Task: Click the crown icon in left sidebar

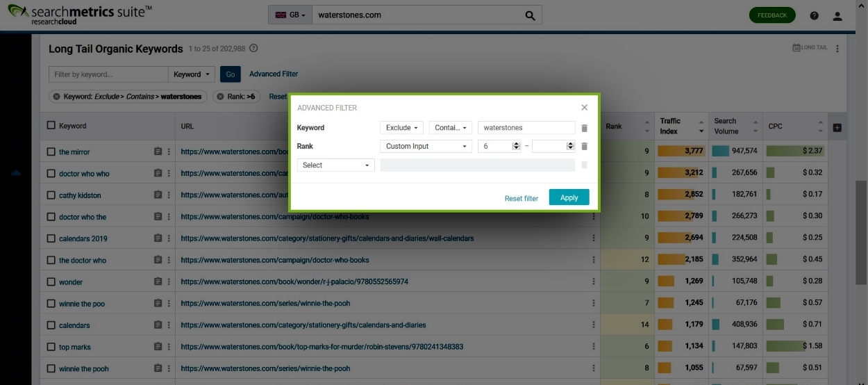Action: coord(16,173)
